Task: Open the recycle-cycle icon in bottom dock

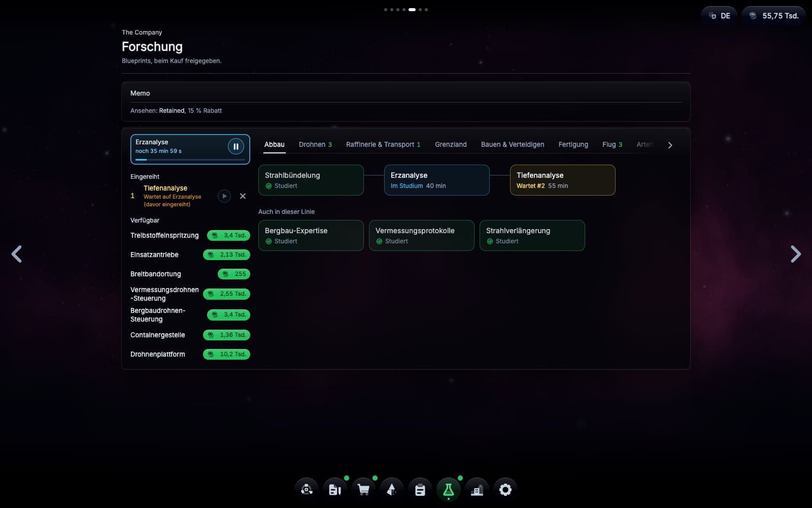Action: pyautogui.click(x=307, y=490)
